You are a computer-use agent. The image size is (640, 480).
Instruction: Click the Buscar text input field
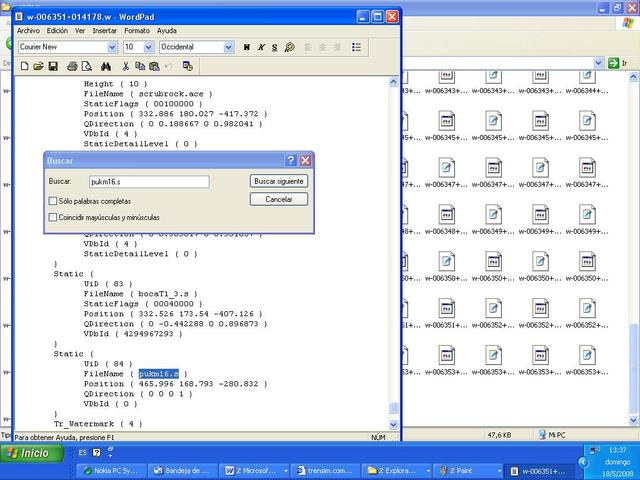tap(148, 182)
